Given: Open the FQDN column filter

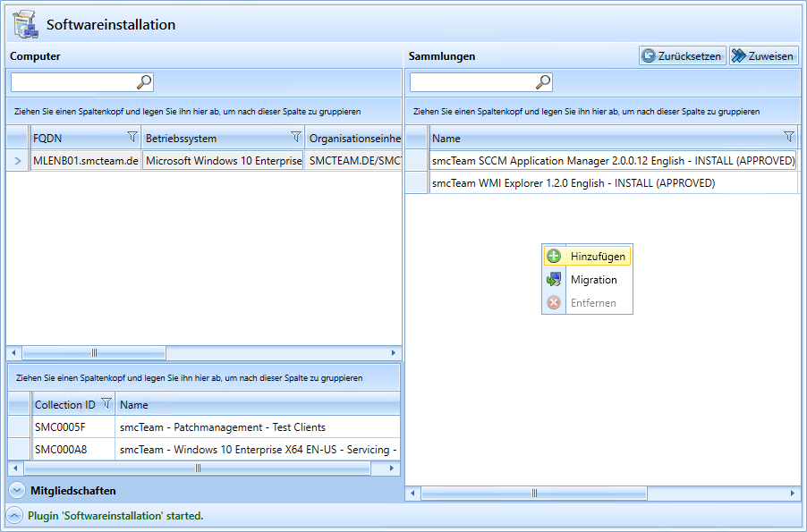Looking at the screenshot, I should click(132, 137).
